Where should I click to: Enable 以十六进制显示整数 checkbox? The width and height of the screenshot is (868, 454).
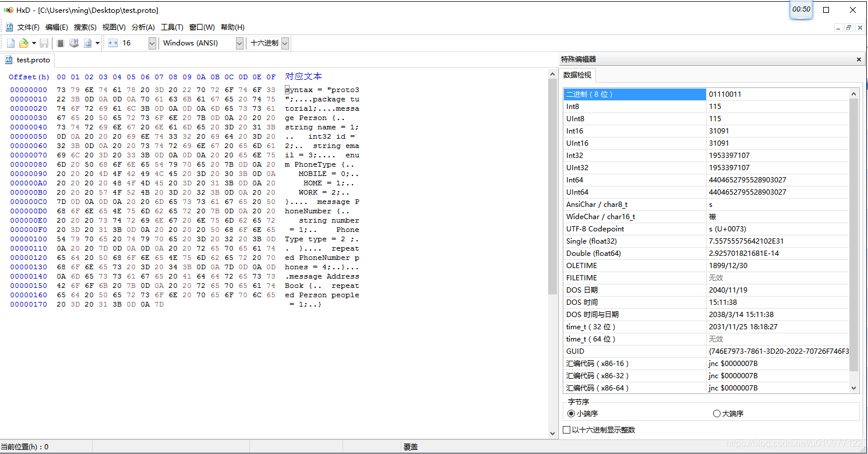[x=599, y=430]
